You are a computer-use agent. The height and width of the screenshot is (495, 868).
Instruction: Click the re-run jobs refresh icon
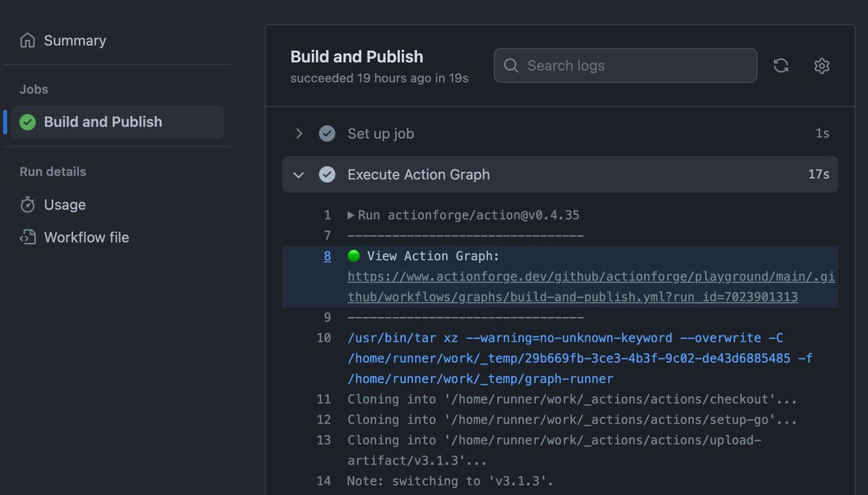[x=781, y=66]
